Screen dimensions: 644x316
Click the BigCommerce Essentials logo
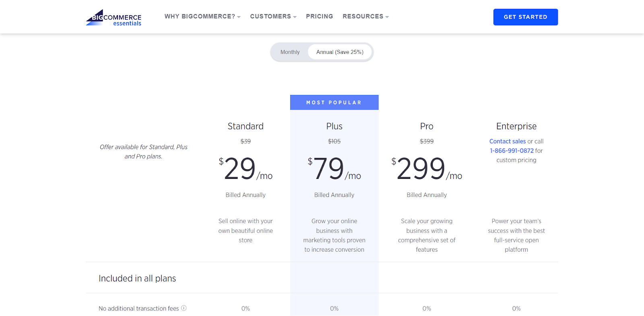click(114, 18)
